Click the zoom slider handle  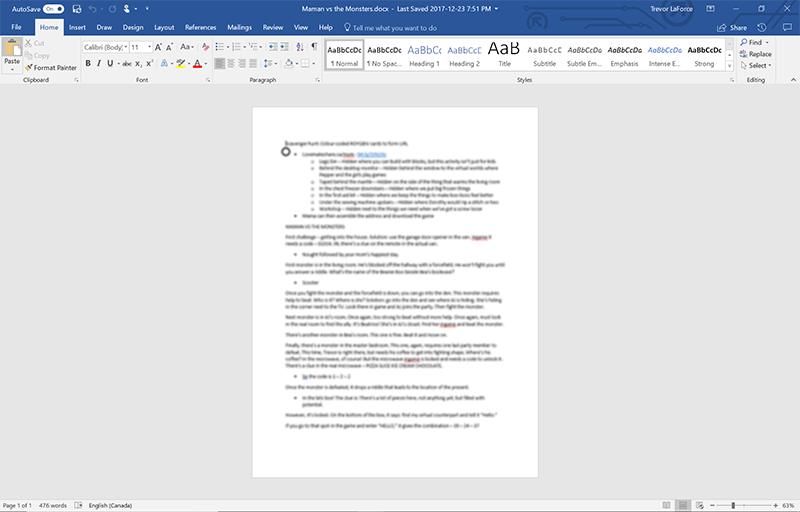pyautogui.click(x=733, y=505)
